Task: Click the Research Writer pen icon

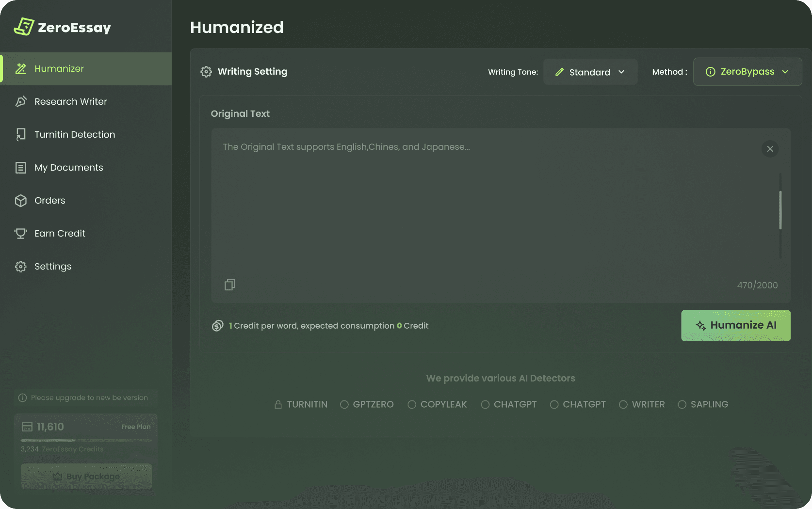Action: 21,102
